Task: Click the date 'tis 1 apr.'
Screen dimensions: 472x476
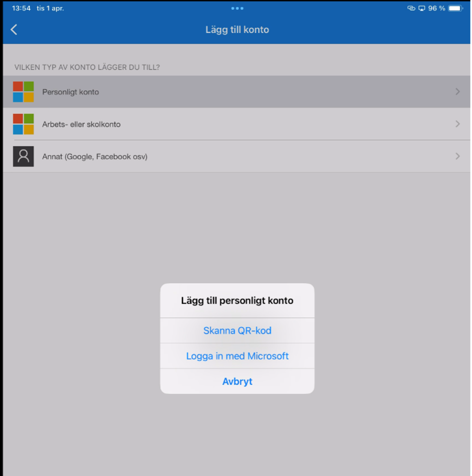Action: click(x=50, y=8)
